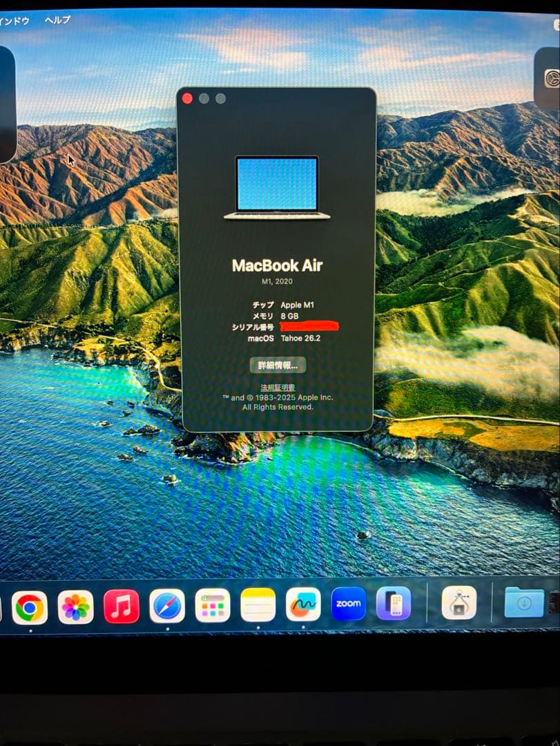The height and width of the screenshot is (746, 560).
Task: Open the ヘルプ menu
Action: 57,20
